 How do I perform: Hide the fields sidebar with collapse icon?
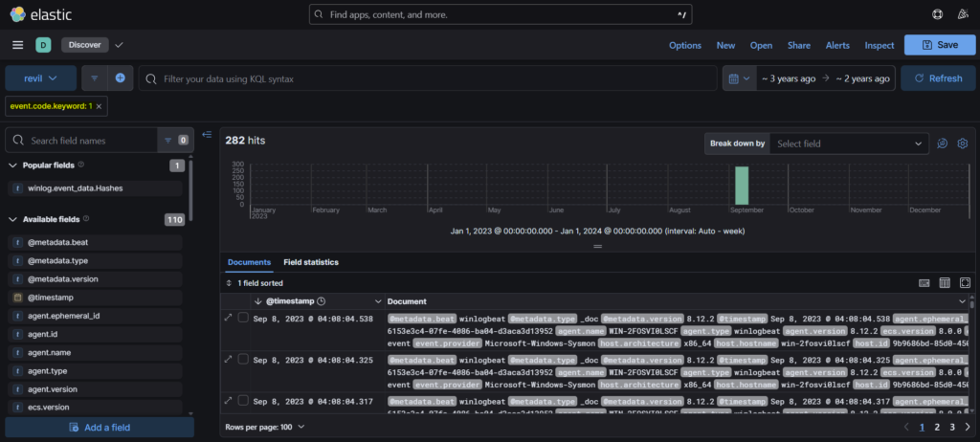click(x=207, y=134)
